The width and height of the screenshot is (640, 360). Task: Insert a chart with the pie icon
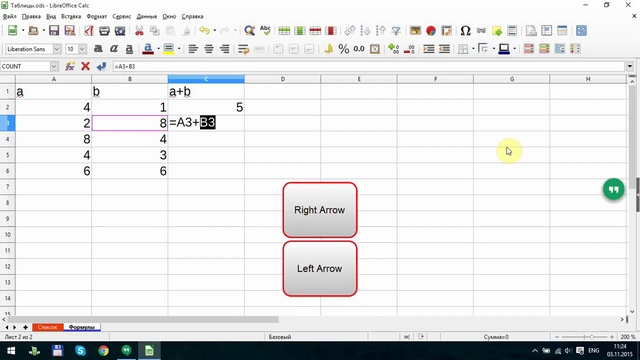pyautogui.click(x=431, y=31)
